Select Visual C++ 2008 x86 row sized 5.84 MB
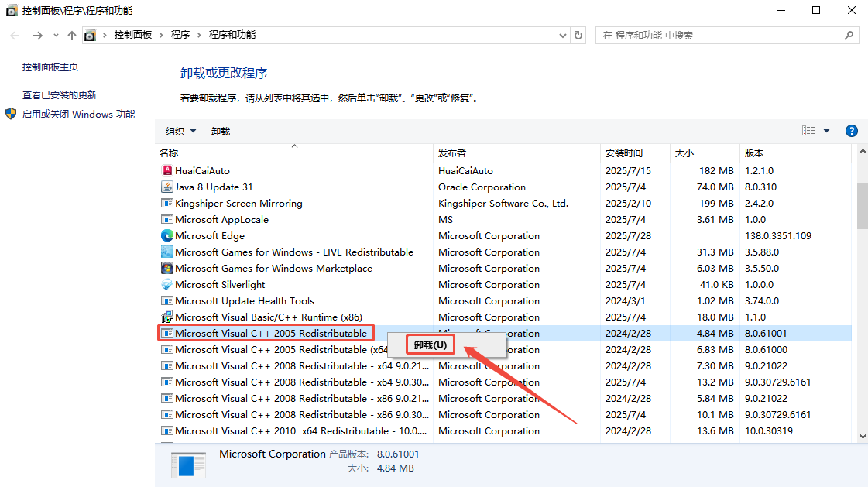The width and height of the screenshot is (868, 487). tap(504, 399)
